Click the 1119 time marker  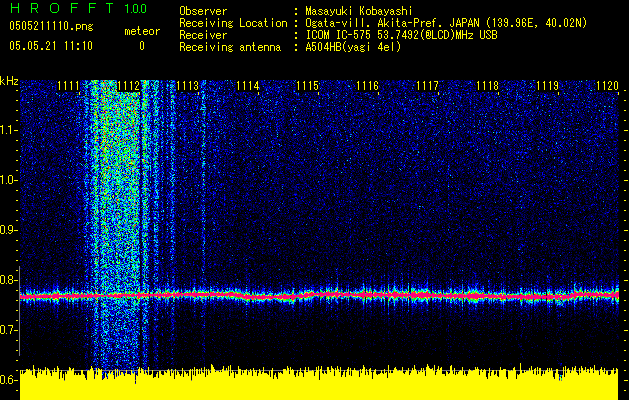coord(548,86)
